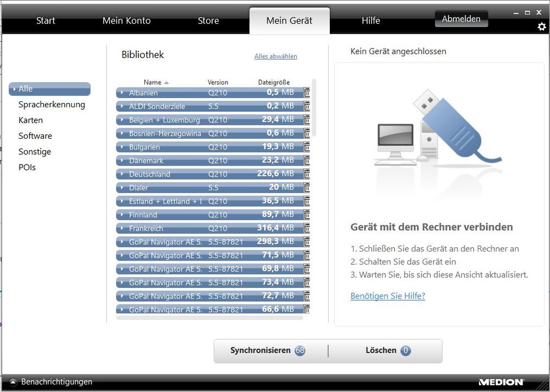The image size is (550, 392).
Task: Click trash icon beside Finnland row
Action: point(307,215)
